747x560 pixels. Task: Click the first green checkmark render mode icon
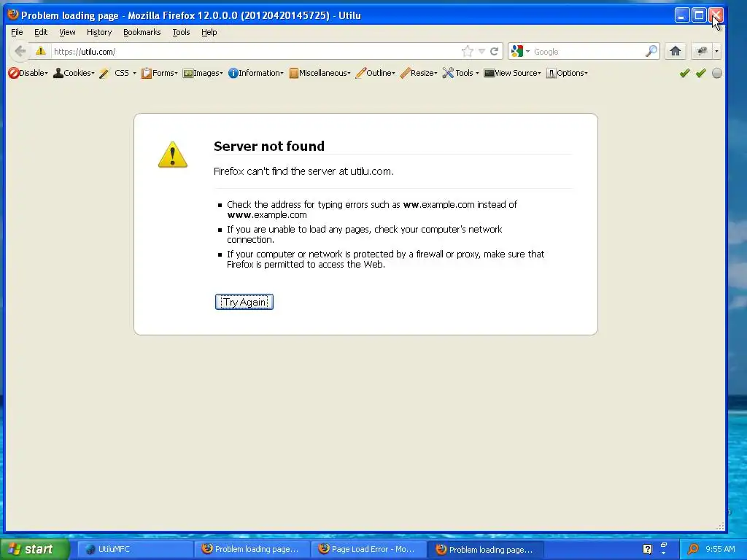684,73
